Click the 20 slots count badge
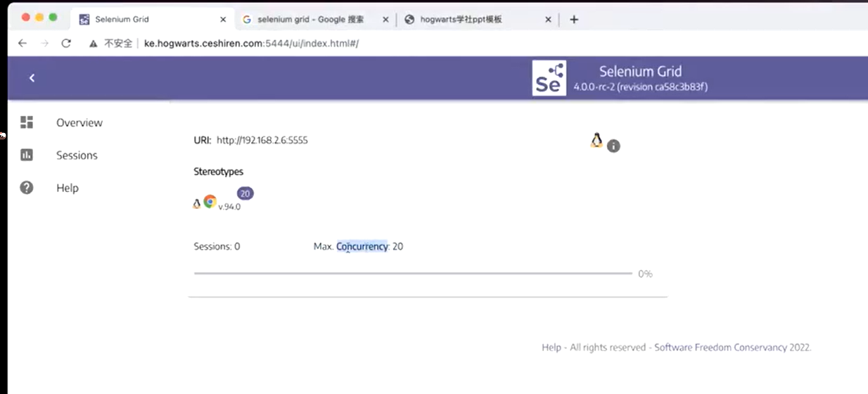Screen dimensions: 868x394 click(245, 193)
